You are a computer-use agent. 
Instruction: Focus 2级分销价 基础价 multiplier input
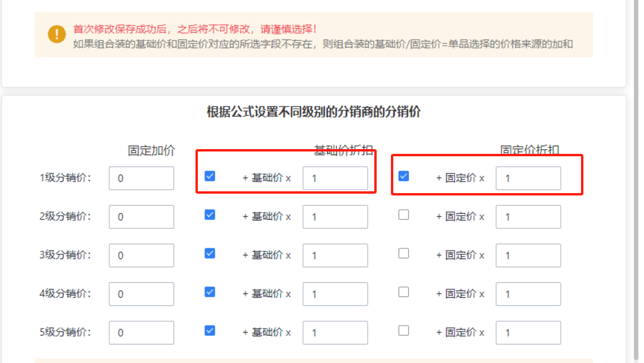click(335, 217)
